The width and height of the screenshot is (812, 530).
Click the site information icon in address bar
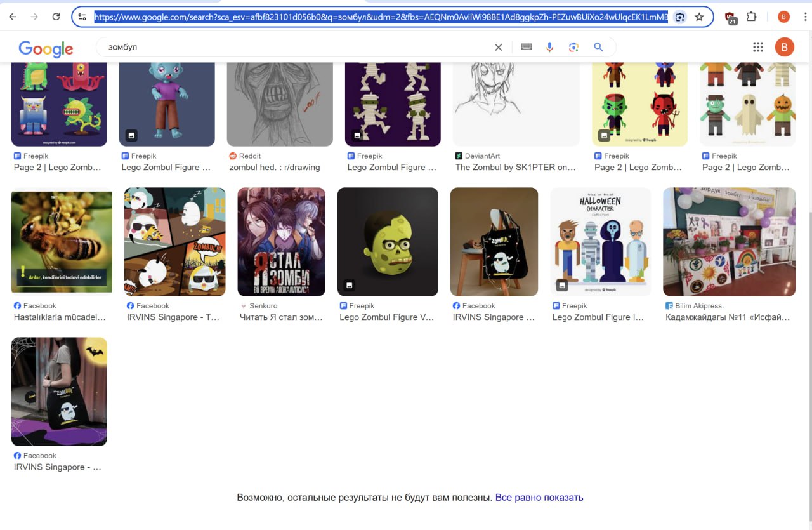coord(82,17)
